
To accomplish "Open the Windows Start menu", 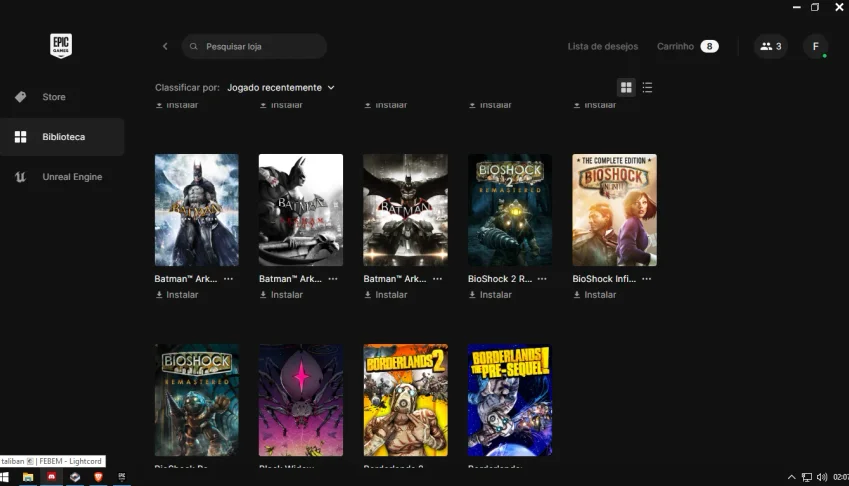I will pos(4,477).
